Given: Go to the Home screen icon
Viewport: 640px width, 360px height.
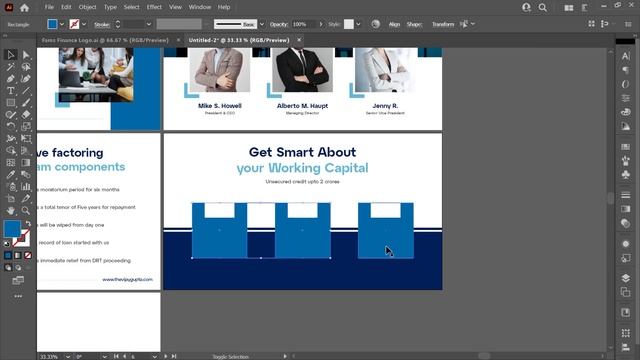Looking at the screenshot, I should coord(24,7).
